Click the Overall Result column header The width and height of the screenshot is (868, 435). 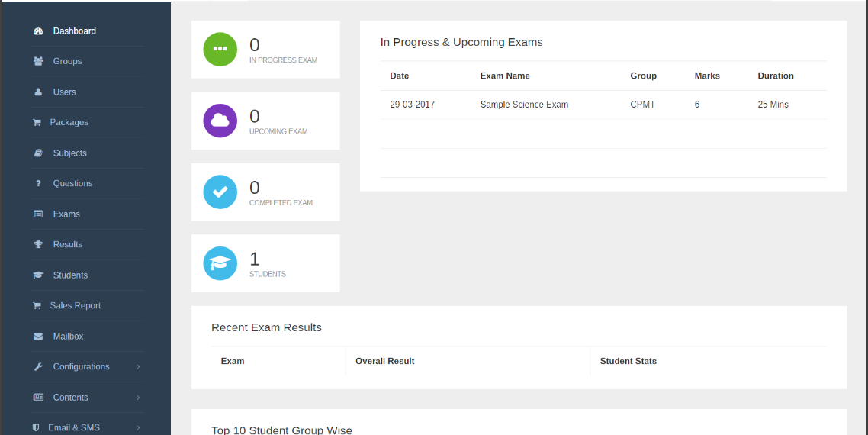pos(384,361)
